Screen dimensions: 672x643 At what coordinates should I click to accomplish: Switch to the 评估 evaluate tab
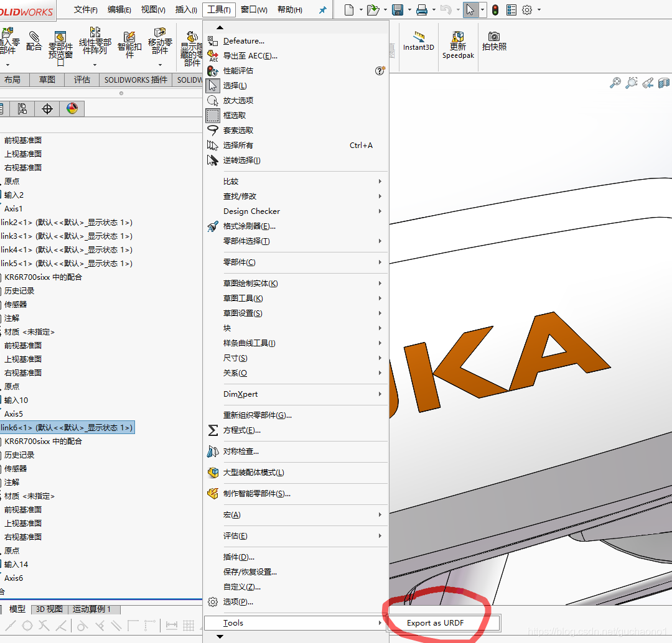pos(82,80)
